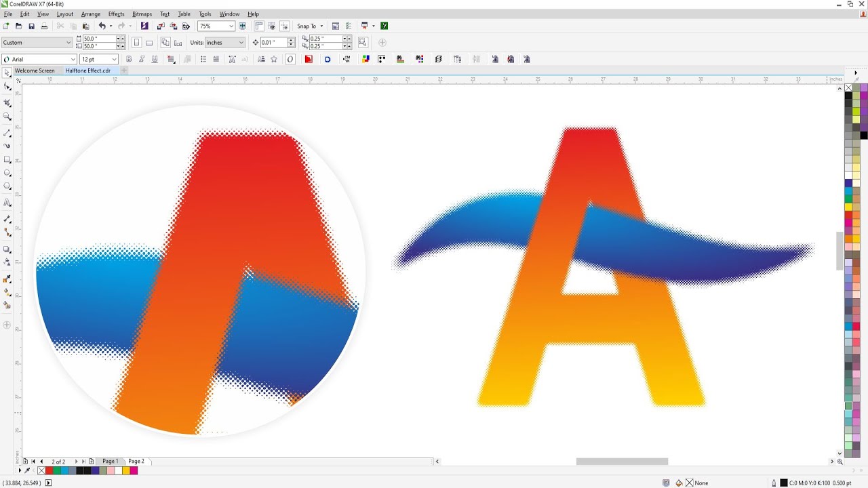Image resolution: width=868 pixels, height=488 pixels.
Task: Select the Connector tool
Action: [x=7, y=232]
